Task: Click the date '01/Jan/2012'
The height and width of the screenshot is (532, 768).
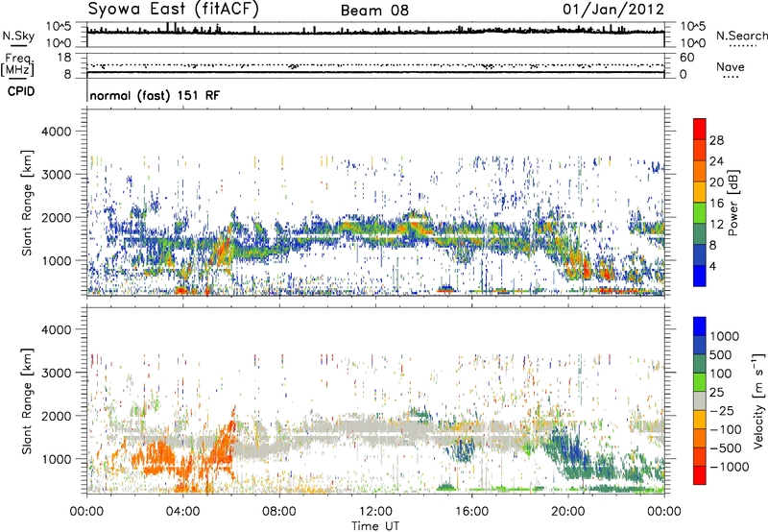Action: [x=613, y=10]
